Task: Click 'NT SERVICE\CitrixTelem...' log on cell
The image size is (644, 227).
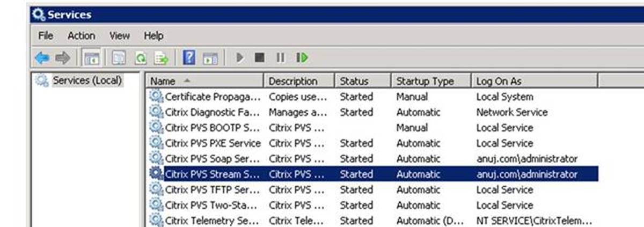Action: (x=535, y=221)
